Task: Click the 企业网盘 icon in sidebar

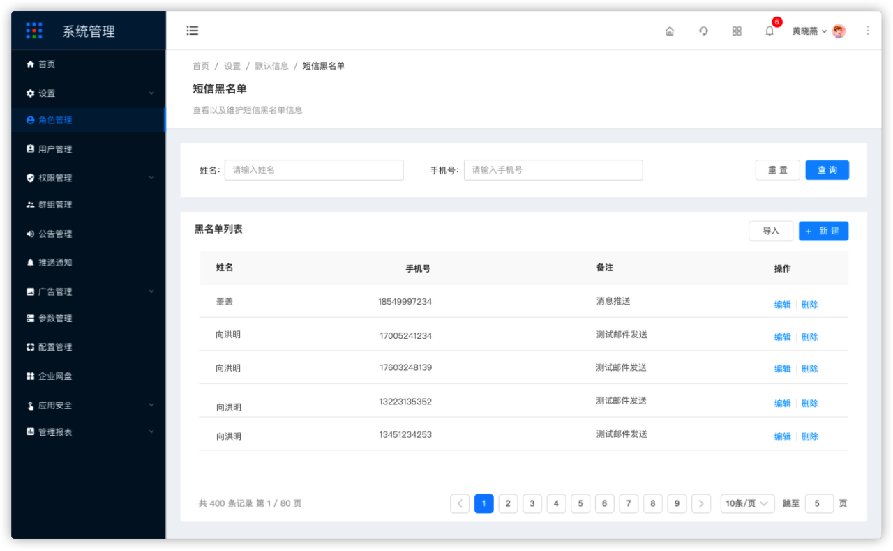Action: pyautogui.click(x=30, y=376)
